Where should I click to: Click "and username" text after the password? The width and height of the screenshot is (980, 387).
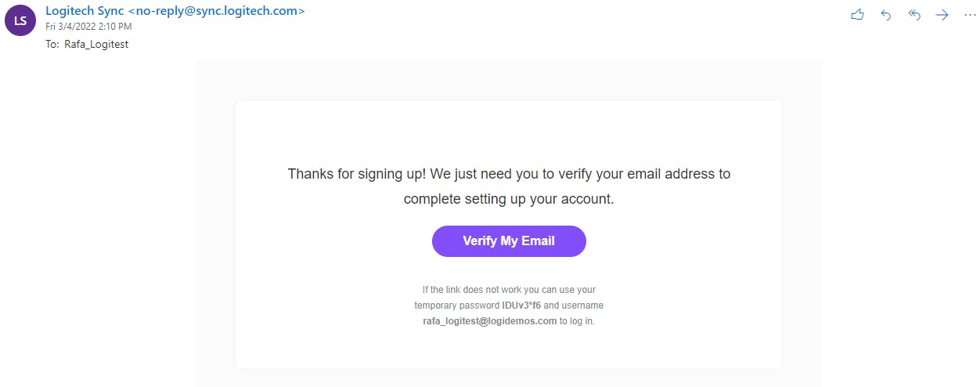click(x=574, y=306)
